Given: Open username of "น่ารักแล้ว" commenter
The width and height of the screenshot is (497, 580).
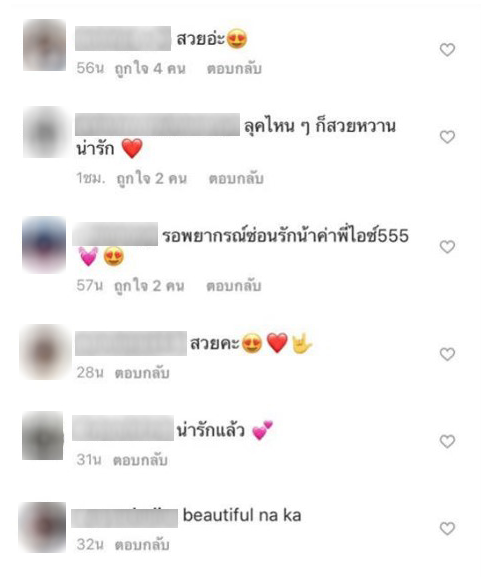Looking at the screenshot, I should click(123, 428).
